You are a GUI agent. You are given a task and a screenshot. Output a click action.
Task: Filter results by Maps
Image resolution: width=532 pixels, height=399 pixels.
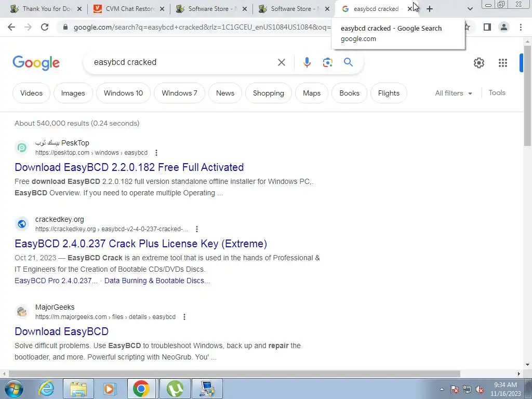[312, 93]
